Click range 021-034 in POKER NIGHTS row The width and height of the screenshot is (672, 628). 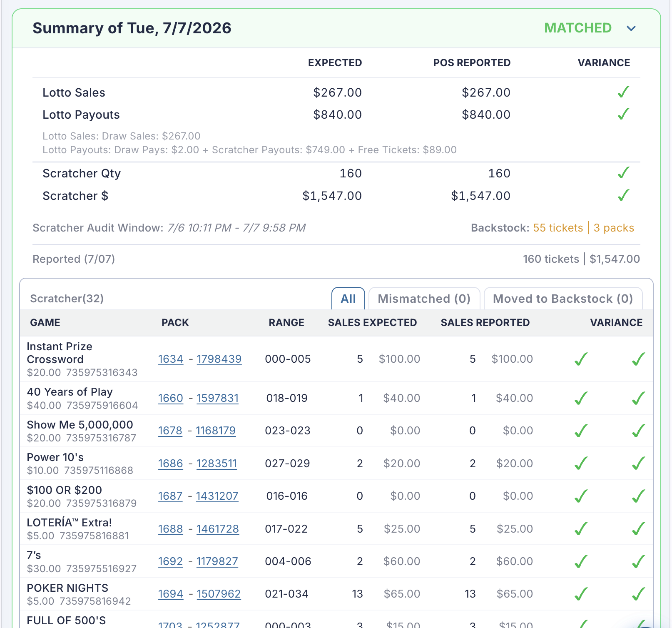286,594
